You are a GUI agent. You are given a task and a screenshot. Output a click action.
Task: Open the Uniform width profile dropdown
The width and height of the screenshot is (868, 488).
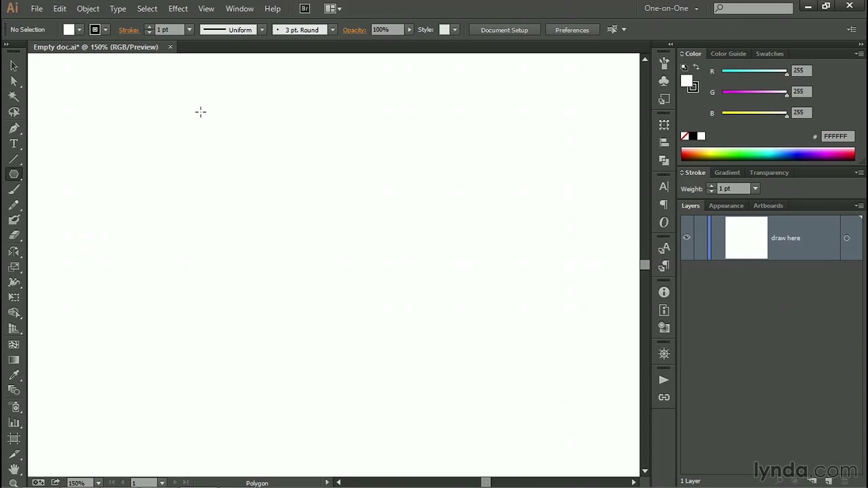click(x=262, y=30)
